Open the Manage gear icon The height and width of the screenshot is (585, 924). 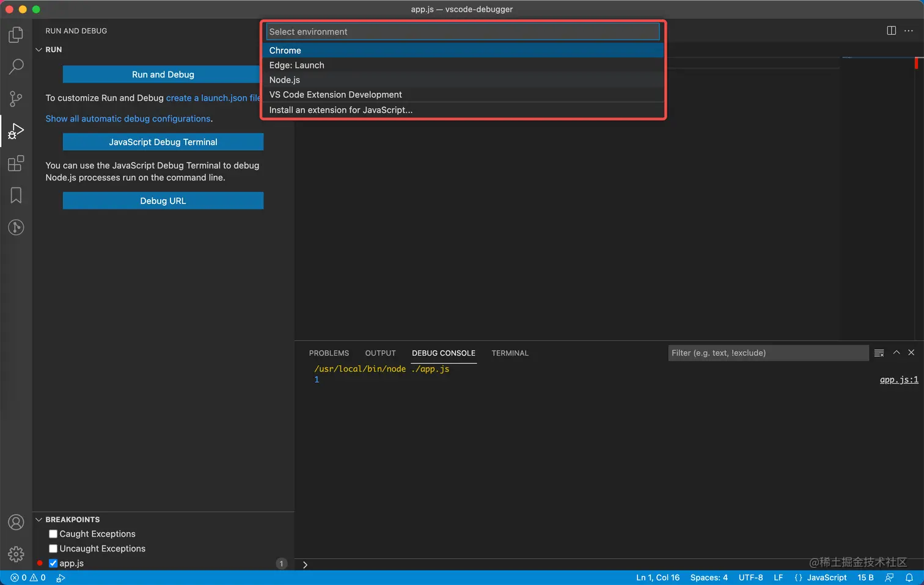point(16,554)
